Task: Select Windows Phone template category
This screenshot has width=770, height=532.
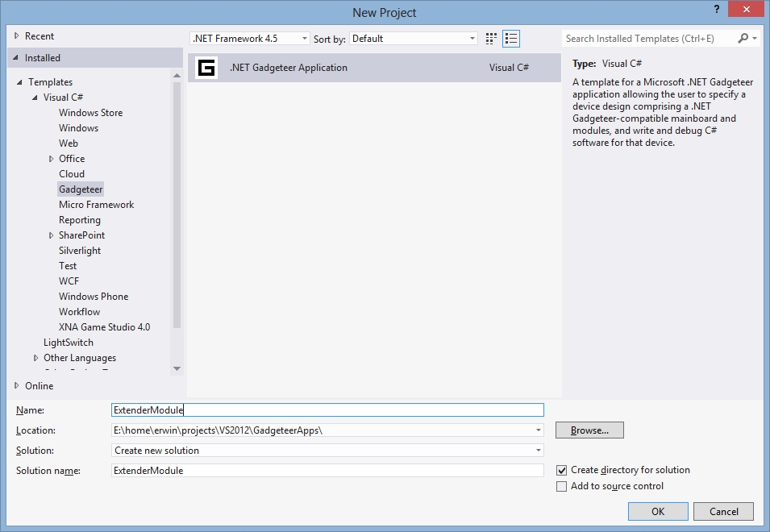Action: [x=94, y=296]
